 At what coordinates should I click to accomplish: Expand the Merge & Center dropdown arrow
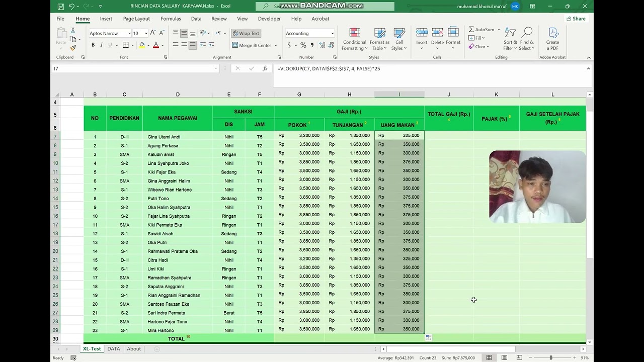click(x=275, y=45)
